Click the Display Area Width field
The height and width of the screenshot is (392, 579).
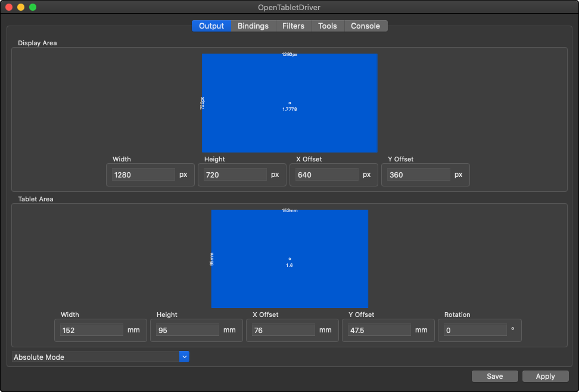(x=144, y=175)
